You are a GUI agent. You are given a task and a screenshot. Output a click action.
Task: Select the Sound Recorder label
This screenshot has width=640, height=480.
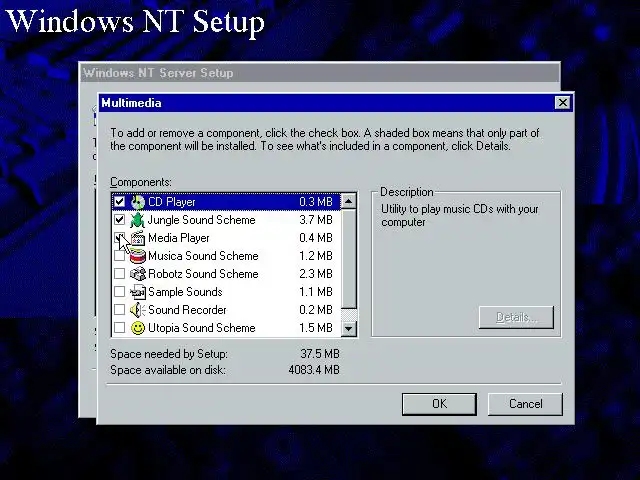(x=187, y=310)
